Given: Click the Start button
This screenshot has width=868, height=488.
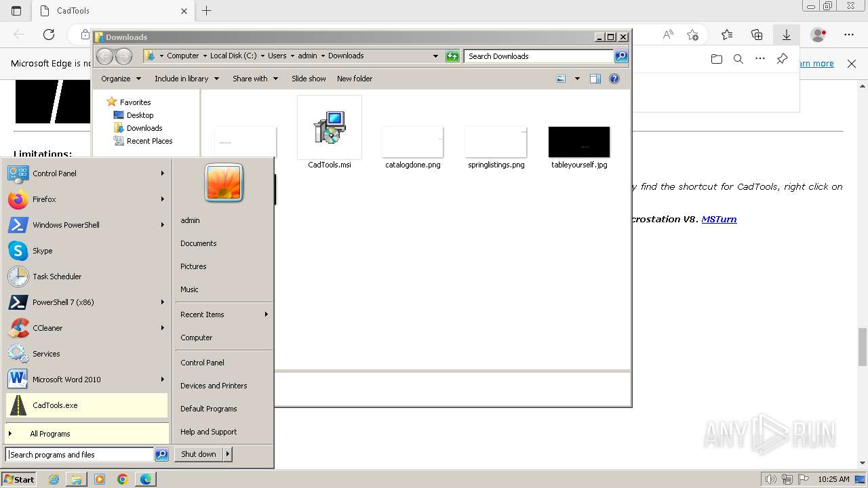Looking at the screenshot, I should click(x=19, y=479).
